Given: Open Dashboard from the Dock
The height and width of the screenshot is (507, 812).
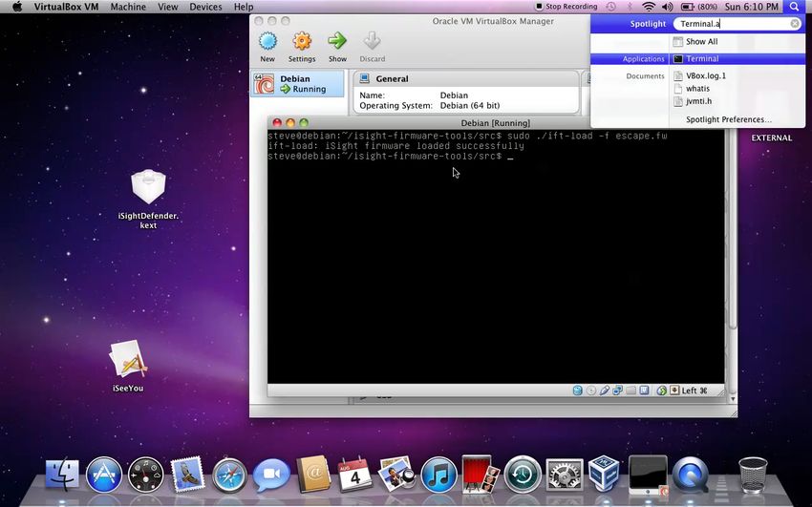Looking at the screenshot, I should click(145, 475).
